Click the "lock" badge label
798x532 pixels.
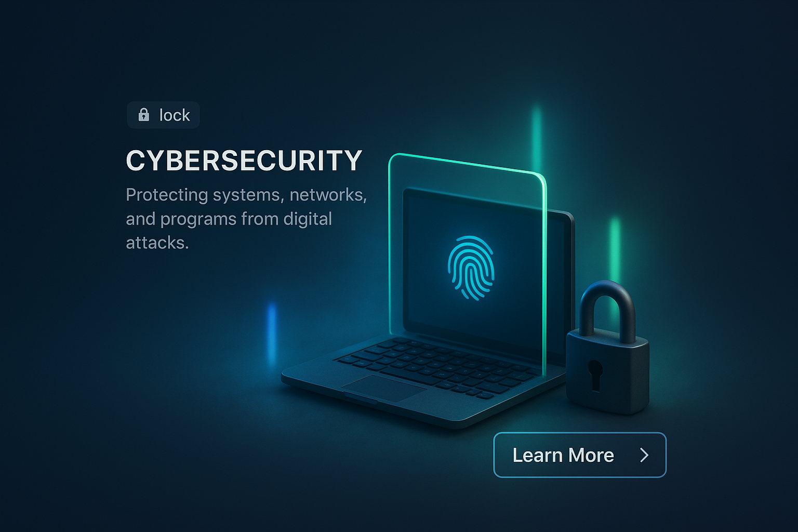(175, 115)
